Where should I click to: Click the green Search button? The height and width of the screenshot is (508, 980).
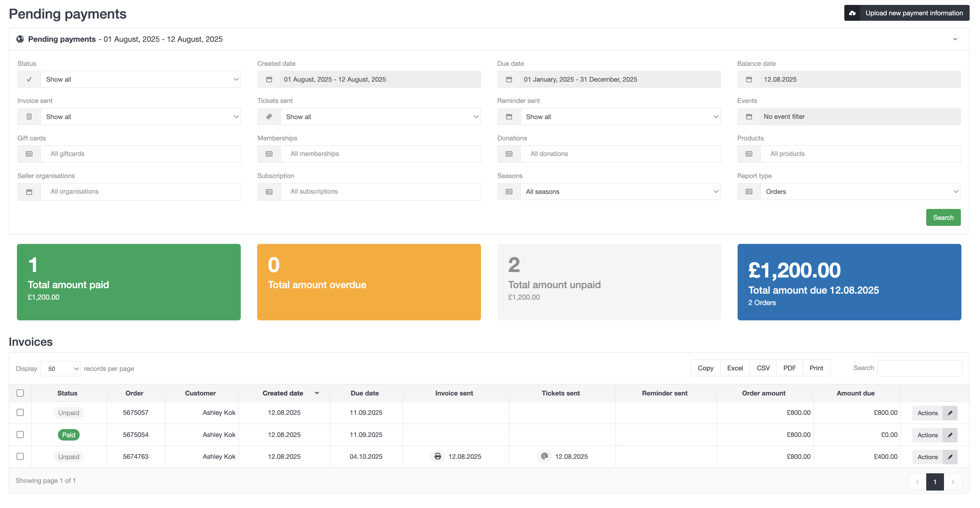click(x=943, y=218)
